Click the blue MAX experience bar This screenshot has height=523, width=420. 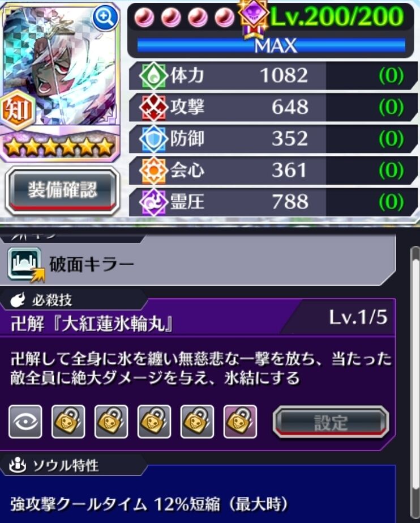272,46
